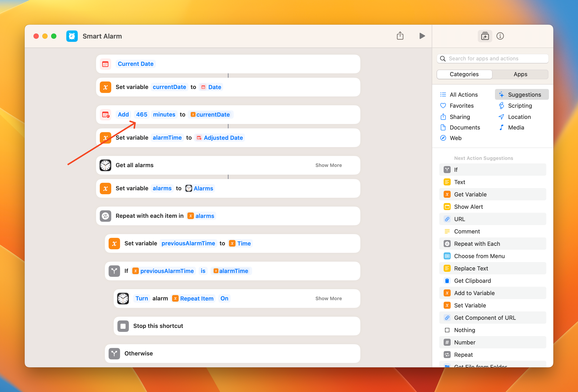This screenshot has width=578, height=392.
Task: Click the Adjusted Date variable token
Action: point(223,138)
